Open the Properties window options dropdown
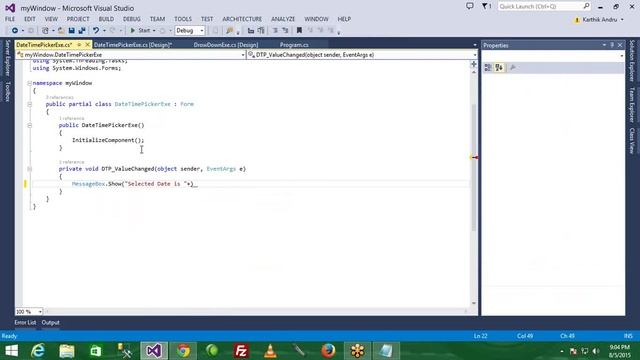 click(604, 45)
